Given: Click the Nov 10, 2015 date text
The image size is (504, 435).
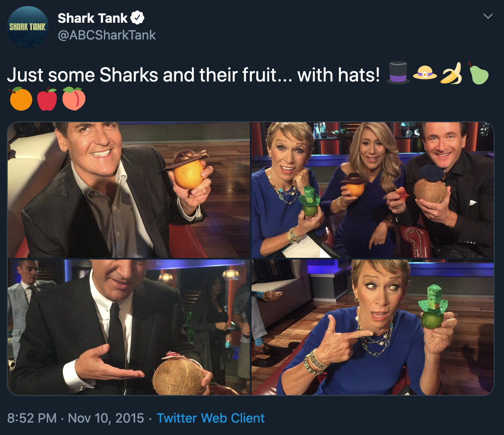Looking at the screenshot, I should [x=106, y=418].
